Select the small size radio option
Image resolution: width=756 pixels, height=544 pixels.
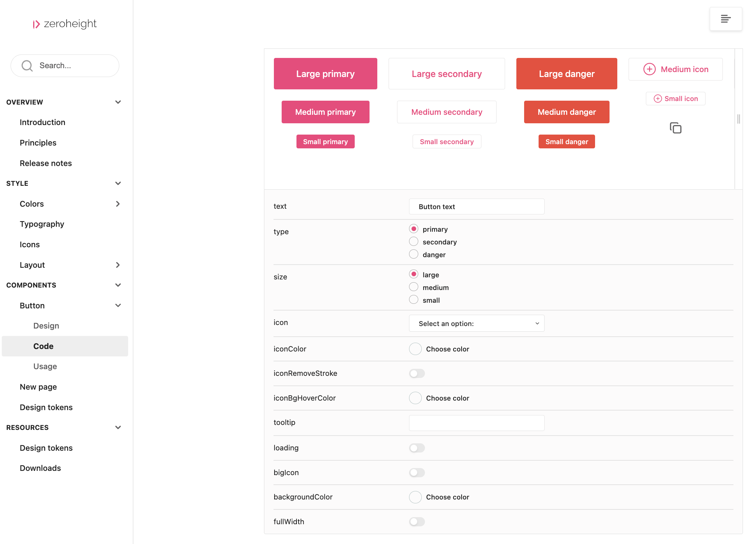tap(414, 300)
